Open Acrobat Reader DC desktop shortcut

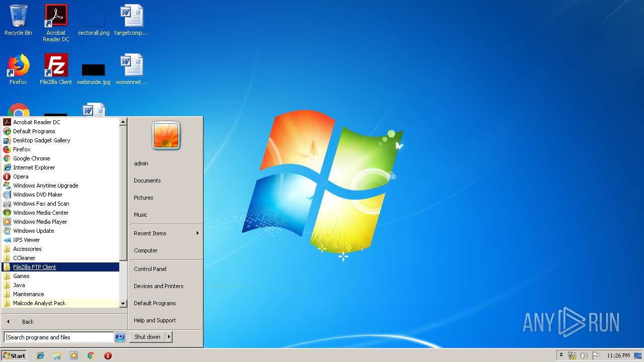coord(56,23)
